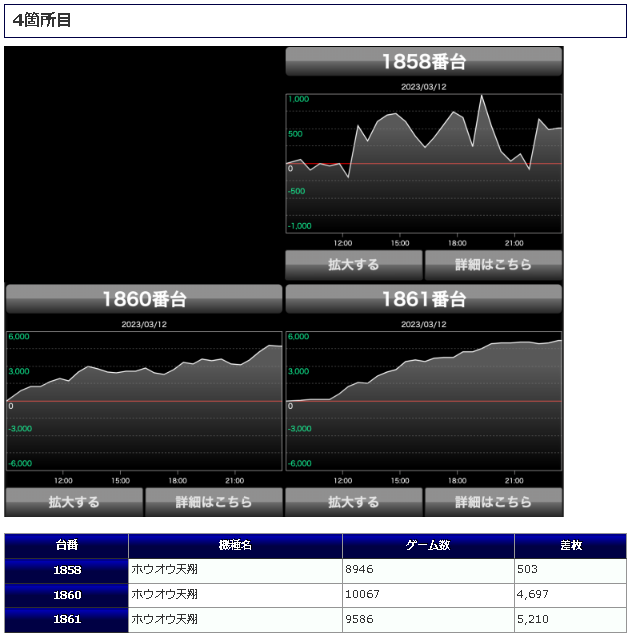Image resolution: width=631 pixels, height=636 pixels.
Task: Click table row cell 1861
Action: click(x=67, y=620)
